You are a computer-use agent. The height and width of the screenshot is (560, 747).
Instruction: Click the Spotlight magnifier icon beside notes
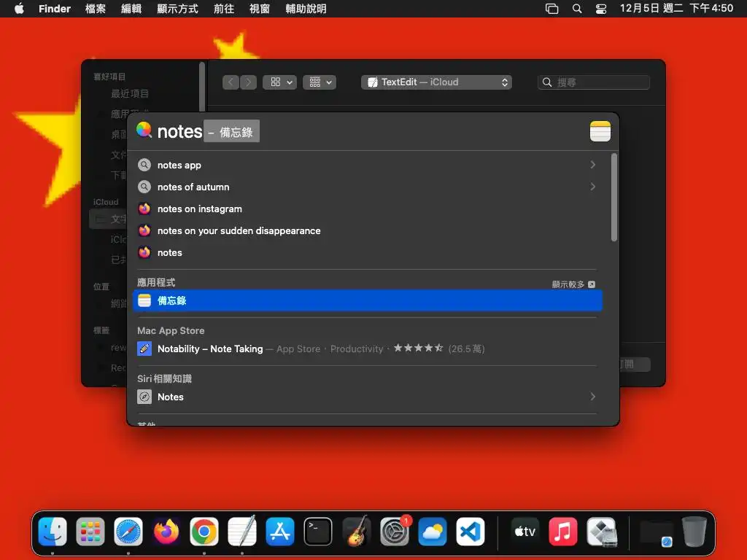144,130
